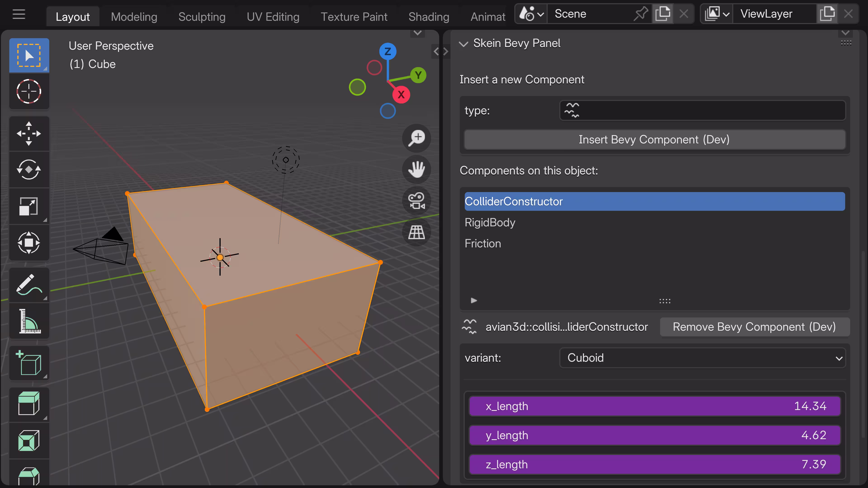This screenshot has width=868, height=488.
Task: Click Insert Bevy Component (Dev) button
Action: pos(654,139)
